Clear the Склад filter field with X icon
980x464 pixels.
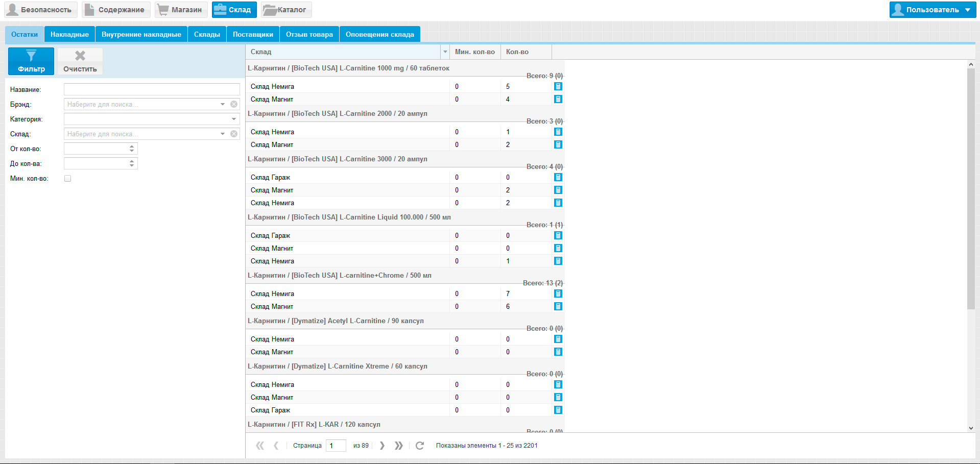(234, 134)
